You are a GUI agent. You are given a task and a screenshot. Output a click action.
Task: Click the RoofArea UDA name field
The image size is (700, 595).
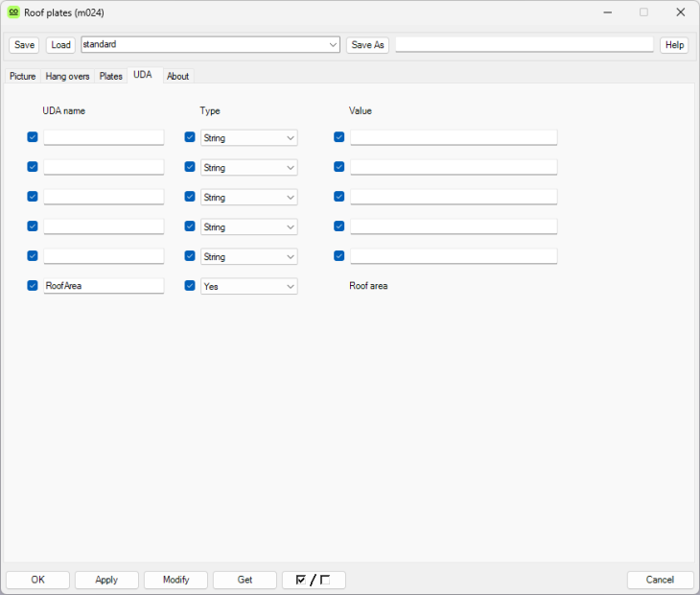tap(104, 286)
